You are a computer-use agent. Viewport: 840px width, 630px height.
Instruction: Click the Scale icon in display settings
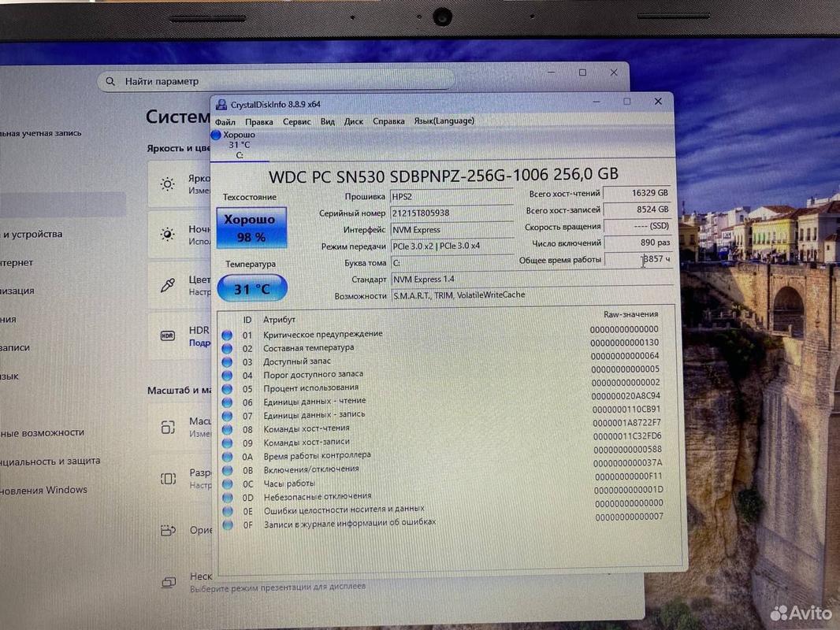pyautogui.click(x=168, y=427)
